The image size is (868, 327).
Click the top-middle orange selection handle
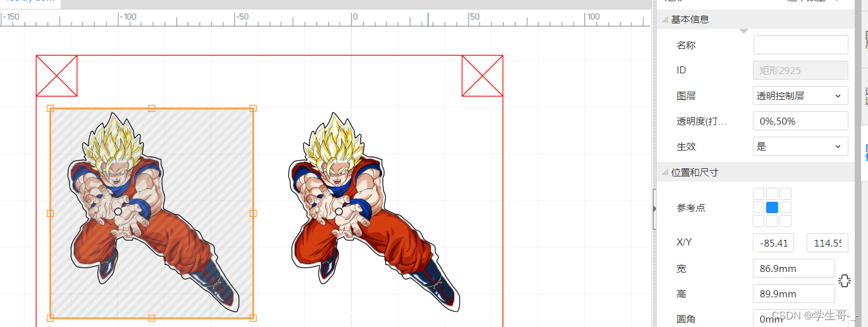[x=151, y=108]
